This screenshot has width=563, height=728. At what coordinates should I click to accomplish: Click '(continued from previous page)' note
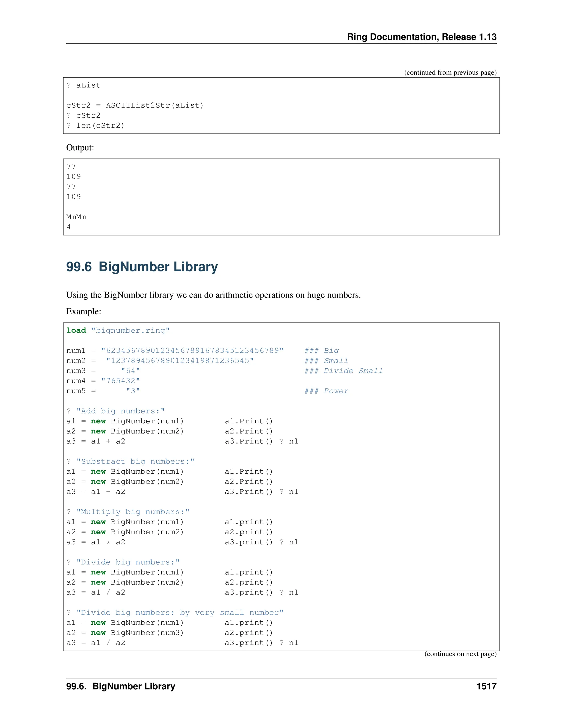click(450, 72)
